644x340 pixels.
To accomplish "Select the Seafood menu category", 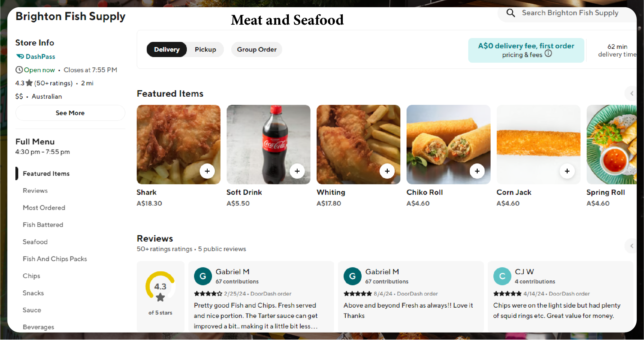I will [x=35, y=242].
